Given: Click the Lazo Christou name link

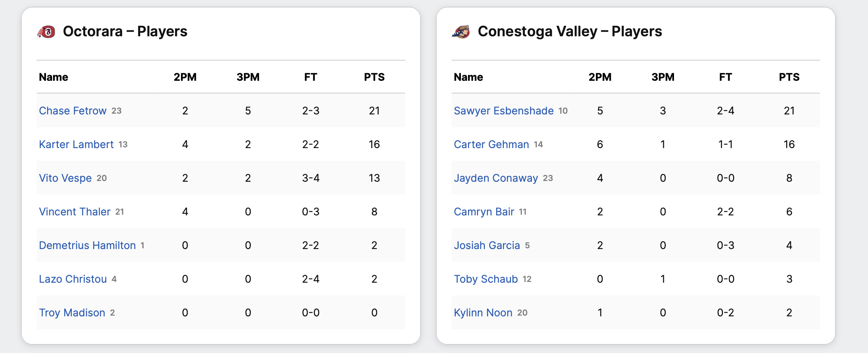Looking at the screenshot, I should tap(73, 279).
